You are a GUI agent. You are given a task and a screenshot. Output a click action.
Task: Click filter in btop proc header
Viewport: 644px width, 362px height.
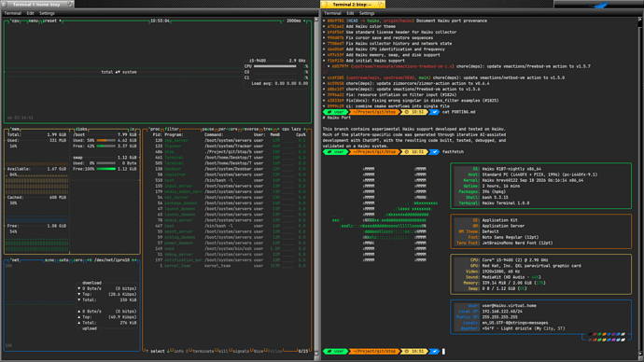[172, 129]
